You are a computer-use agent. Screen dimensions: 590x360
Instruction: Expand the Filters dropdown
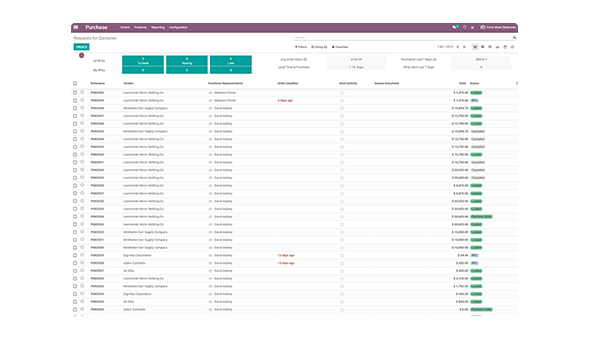coord(301,47)
